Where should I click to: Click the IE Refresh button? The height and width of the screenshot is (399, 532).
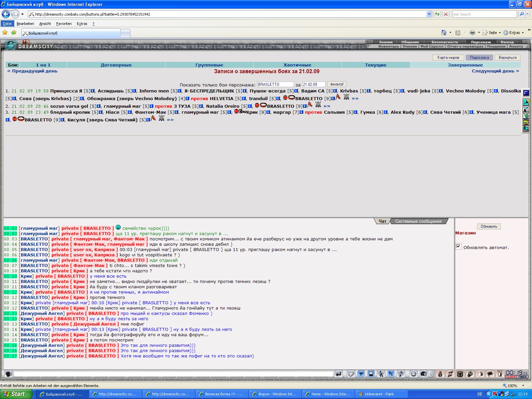coord(437,14)
